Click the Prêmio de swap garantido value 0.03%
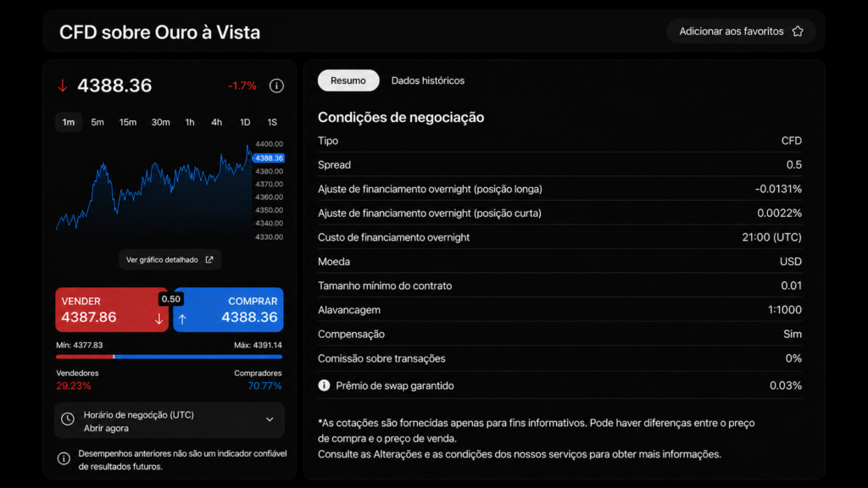This screenshot has width=868, height=488. (x=786, y=385)
